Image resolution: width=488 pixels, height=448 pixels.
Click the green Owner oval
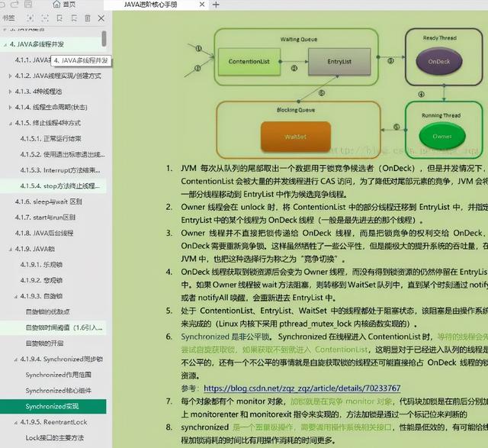[x=442, y=137]
